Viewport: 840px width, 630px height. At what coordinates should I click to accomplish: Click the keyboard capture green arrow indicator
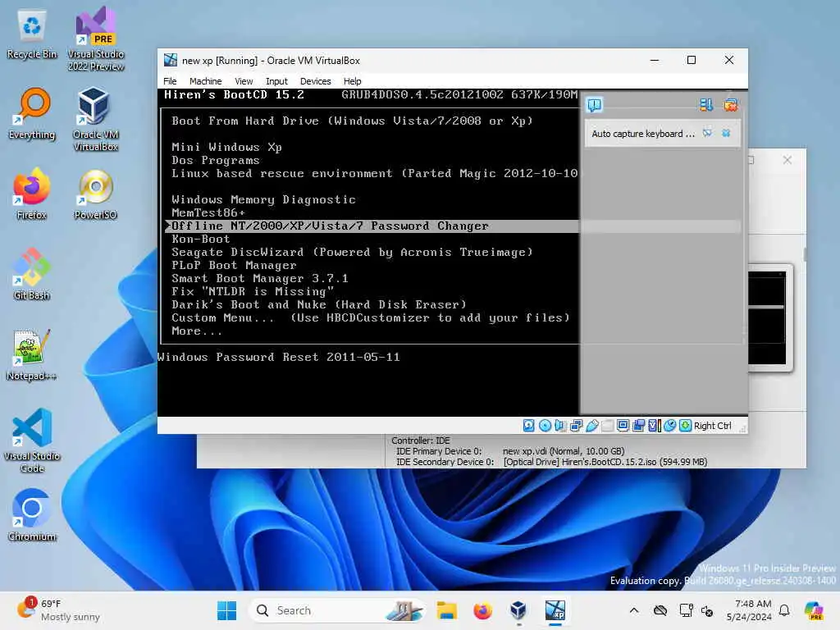coord(685,426)
